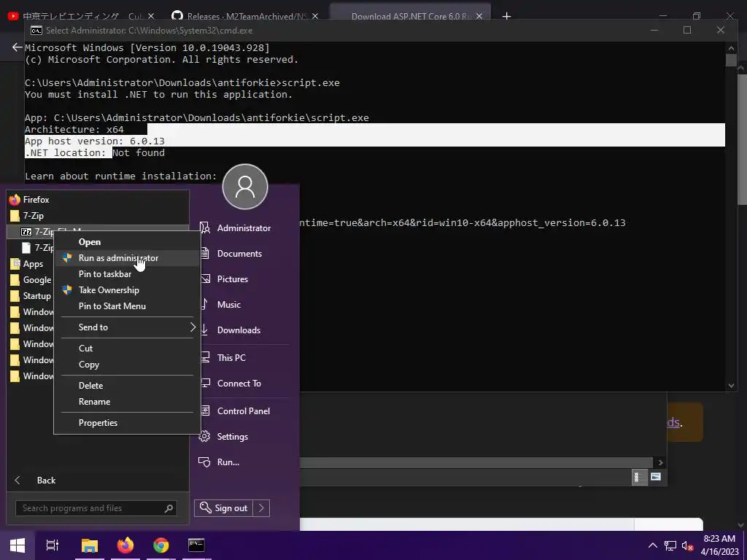Maximize the cmd.exe window
This screenshot has width=747, height=560.
[x=687, y=30]
